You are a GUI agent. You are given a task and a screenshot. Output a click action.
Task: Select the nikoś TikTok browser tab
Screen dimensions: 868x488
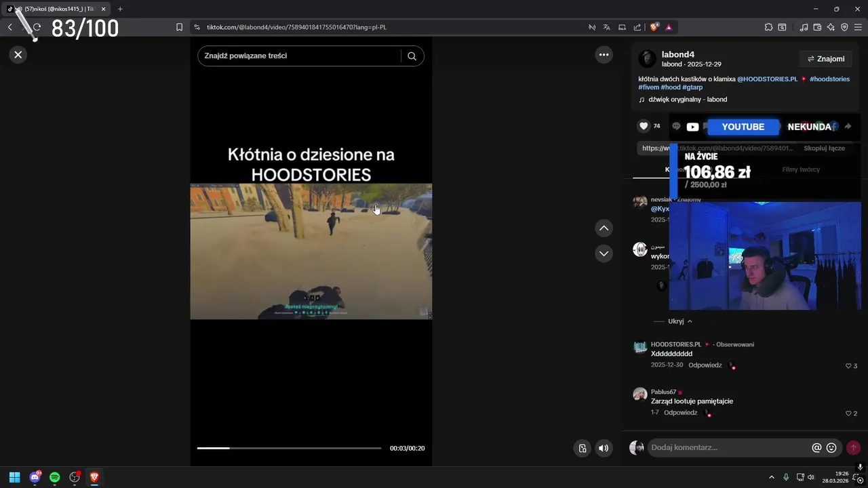click(x=56, y=9)
